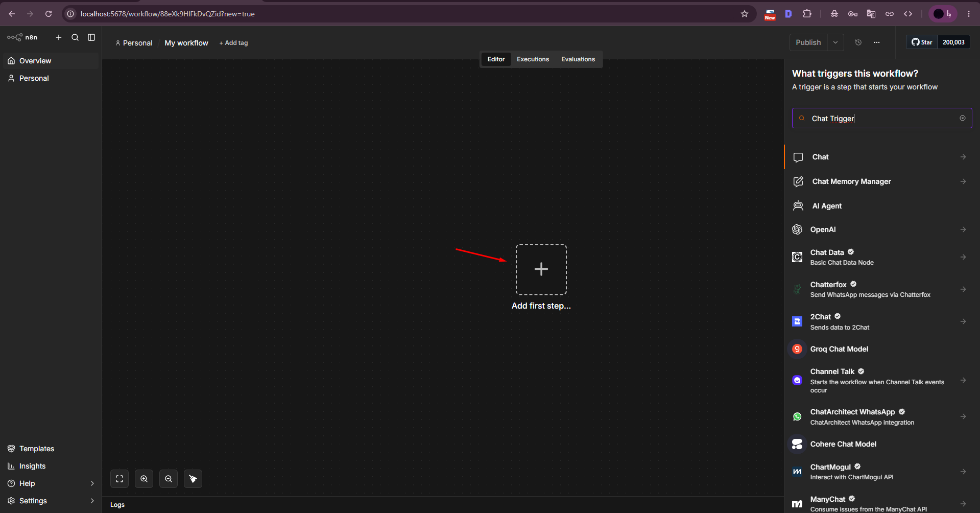Screen dimensions: 980x513
Task: Click the Add first step plus box
Action: 541,269
